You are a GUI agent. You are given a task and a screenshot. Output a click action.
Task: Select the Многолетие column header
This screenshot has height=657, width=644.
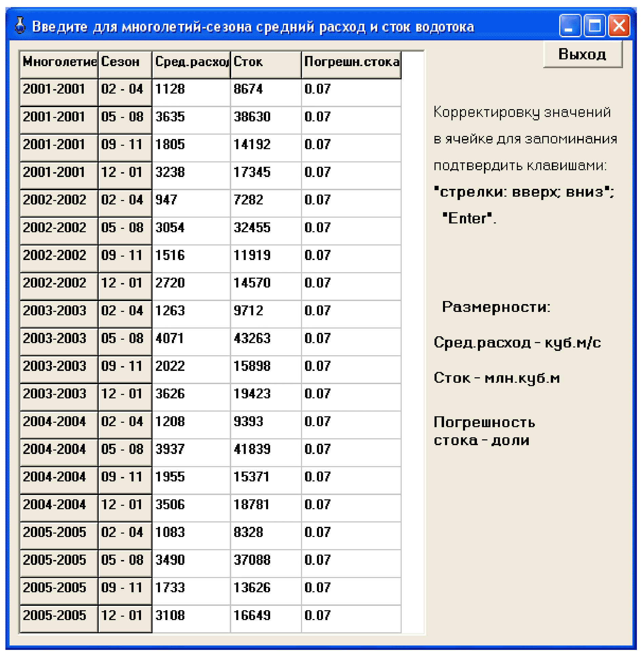pyautogui.click(x=59, y=65)
